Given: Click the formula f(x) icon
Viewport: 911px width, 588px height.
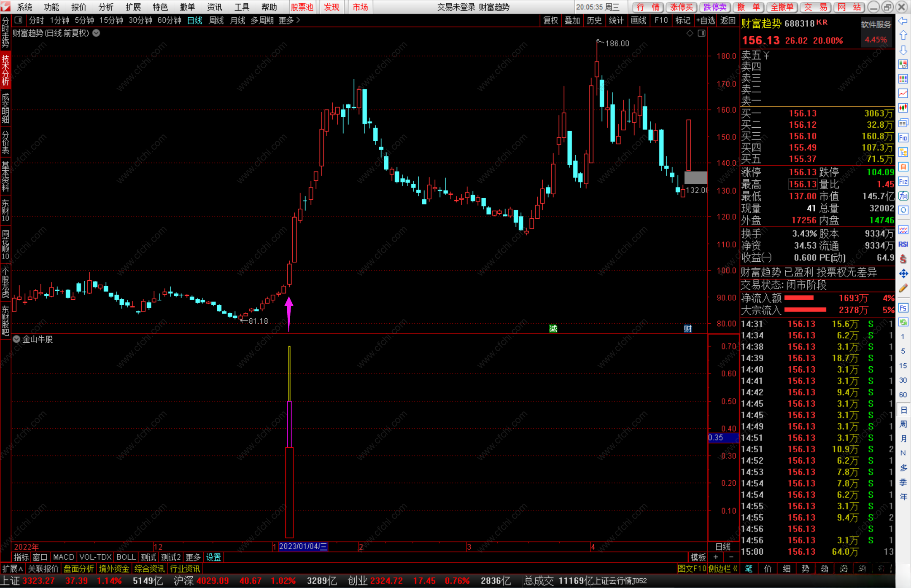Looking at the screenshot, I should pos(903,196).
